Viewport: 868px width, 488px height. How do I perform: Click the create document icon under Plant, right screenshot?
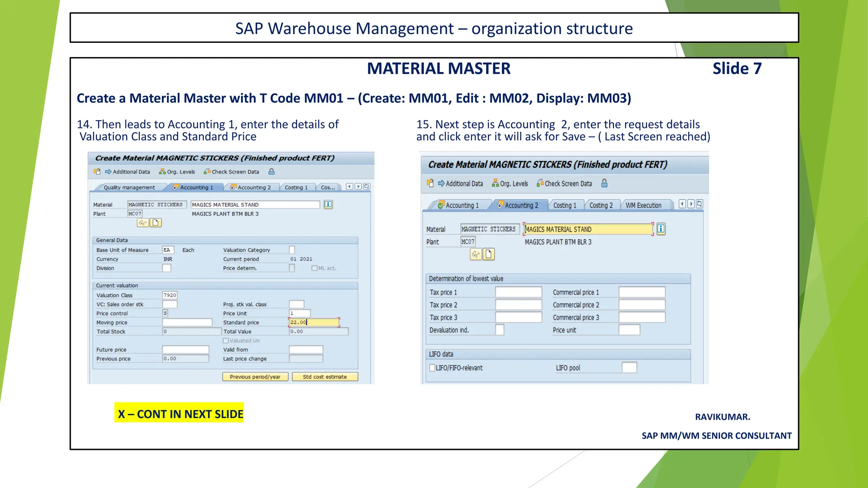click(489, 254)
